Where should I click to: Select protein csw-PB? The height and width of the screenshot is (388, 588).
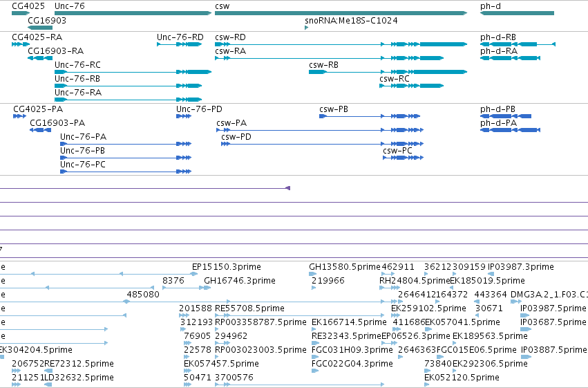coord(370,116)
